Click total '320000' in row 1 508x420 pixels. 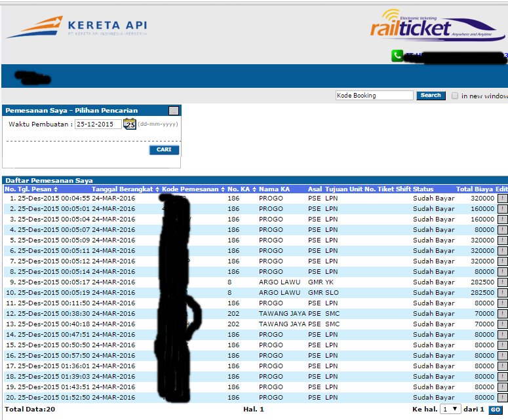coord(482,199)
